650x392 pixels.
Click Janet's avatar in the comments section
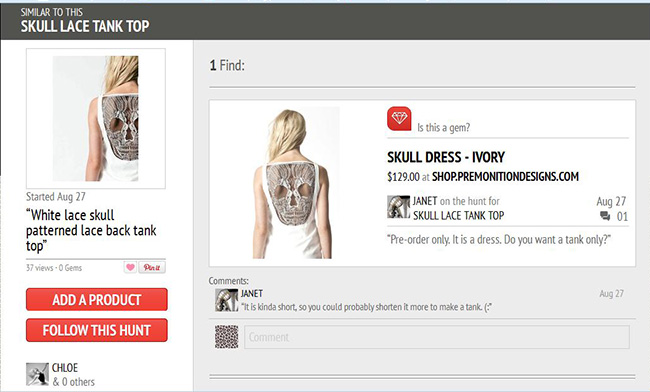pyautogui.click(x=226, y=300)
